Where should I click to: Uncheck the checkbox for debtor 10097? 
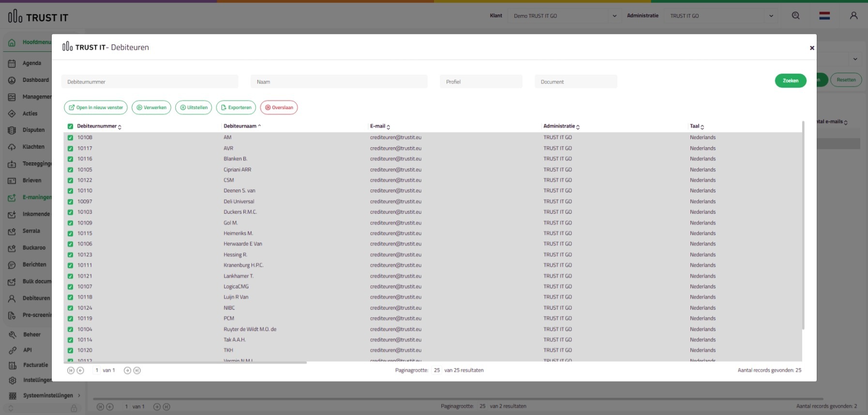(70, 202)
